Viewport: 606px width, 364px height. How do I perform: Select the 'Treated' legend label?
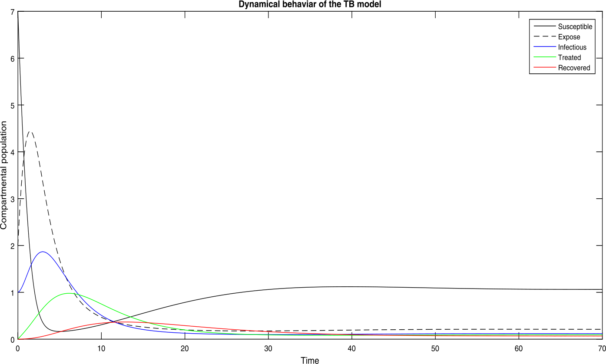pyautogui.click(x=570, y=58)
